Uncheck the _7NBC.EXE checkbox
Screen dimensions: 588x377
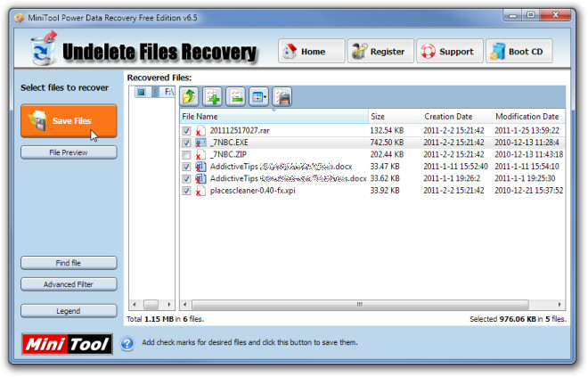point(186,143)
